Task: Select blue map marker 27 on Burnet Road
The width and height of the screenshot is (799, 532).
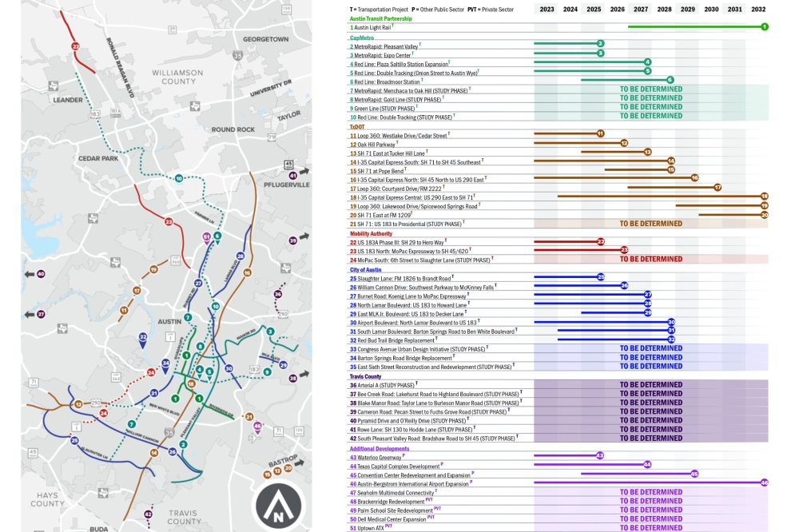Action: pyautogui.click(x=198, y=283)
